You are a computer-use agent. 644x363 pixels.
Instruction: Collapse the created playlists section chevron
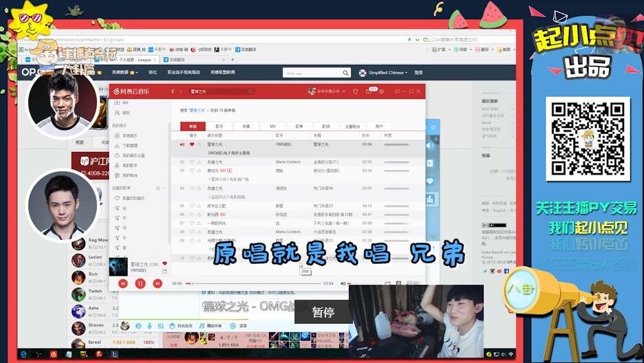[x=164, y=188]
